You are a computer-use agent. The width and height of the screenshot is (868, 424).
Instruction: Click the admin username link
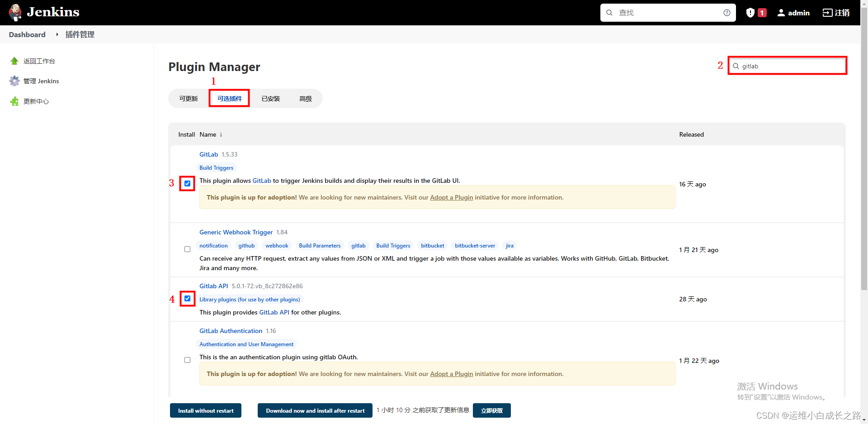coord(799,13)
